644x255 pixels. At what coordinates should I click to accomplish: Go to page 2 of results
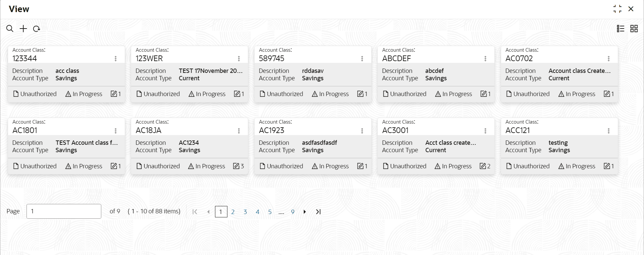point(233,212)
